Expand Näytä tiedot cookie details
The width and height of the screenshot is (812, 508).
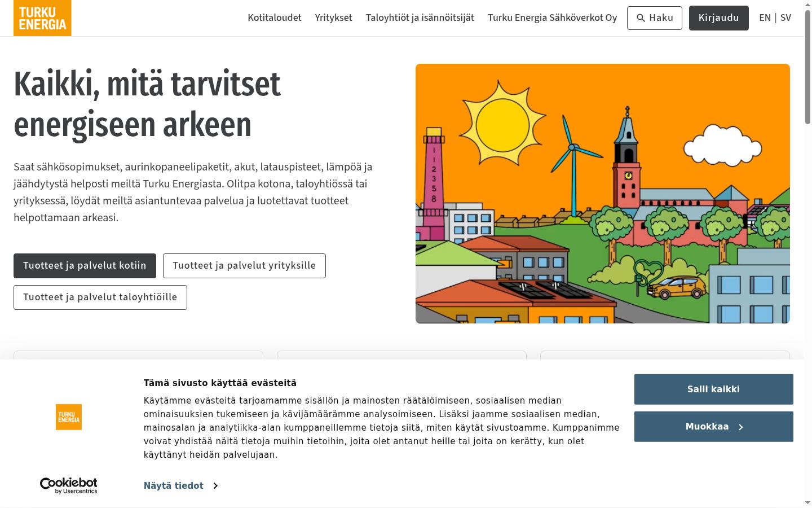click(x=180, y=485)
